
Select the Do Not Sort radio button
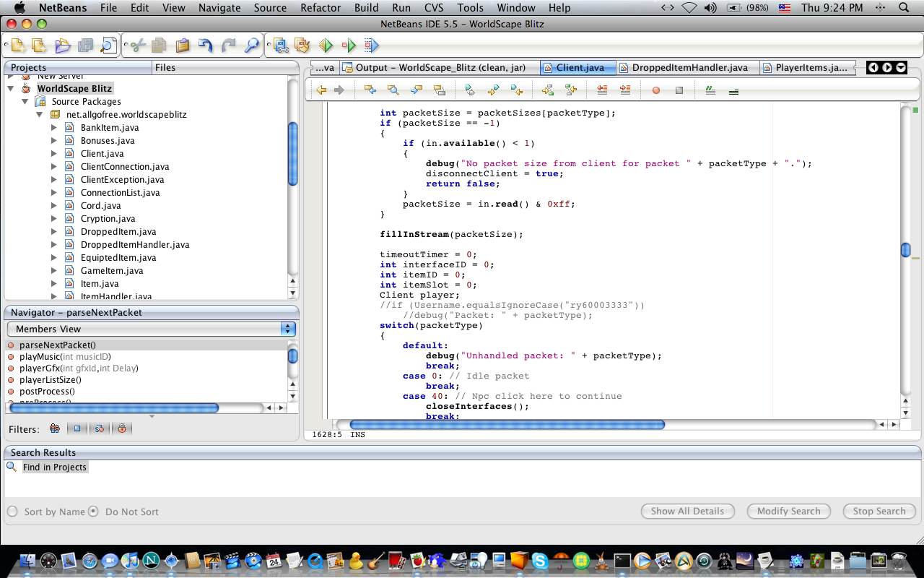coord(93,512)
